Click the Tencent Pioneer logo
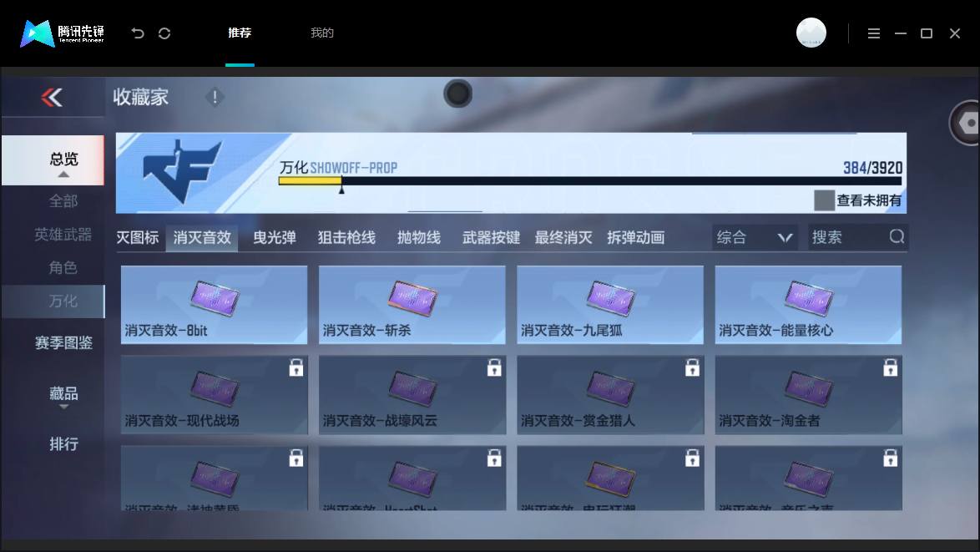Viewport: 980px width, 552px height. click(62, 33)
